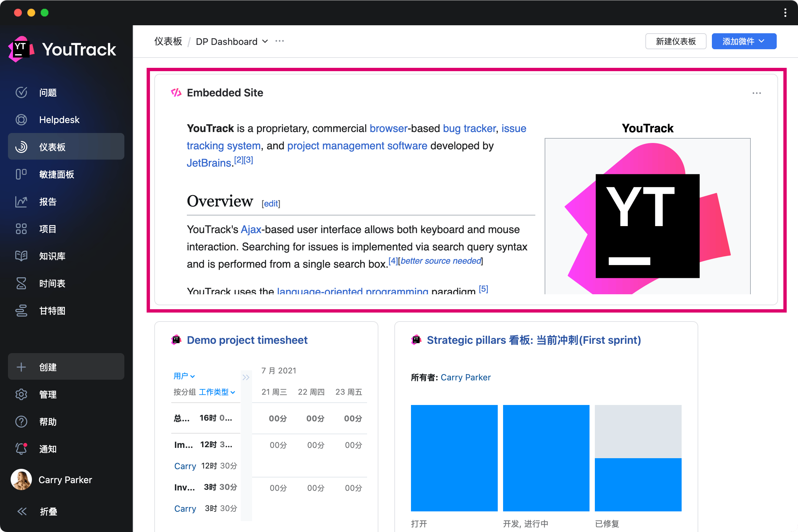Select the projects menu item
This screenshot has height=532, width=798.
coord(48,229)
